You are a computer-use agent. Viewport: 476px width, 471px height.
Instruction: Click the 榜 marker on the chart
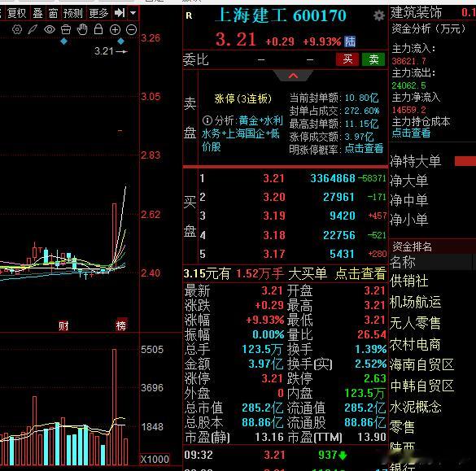pos(120,325)
